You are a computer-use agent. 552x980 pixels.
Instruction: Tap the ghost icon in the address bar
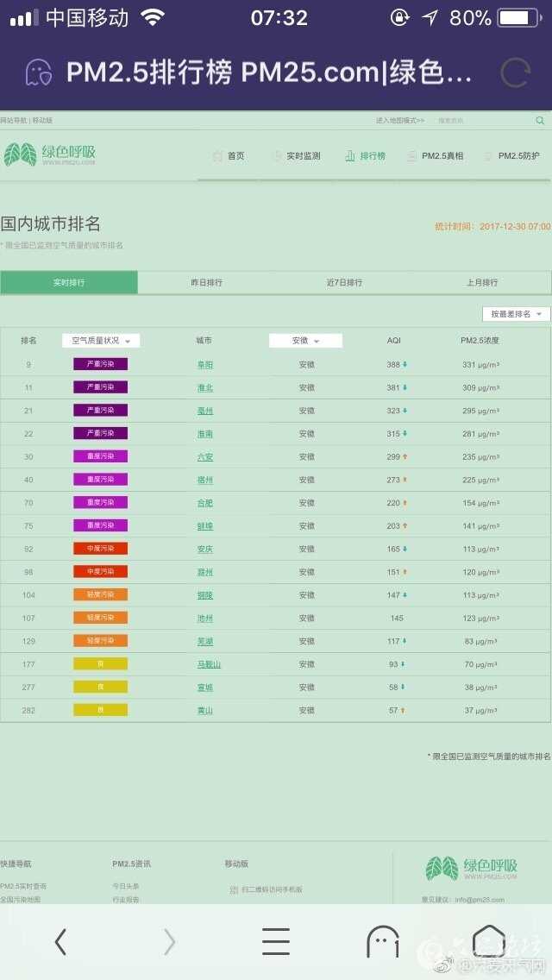(x=38, y=73)
